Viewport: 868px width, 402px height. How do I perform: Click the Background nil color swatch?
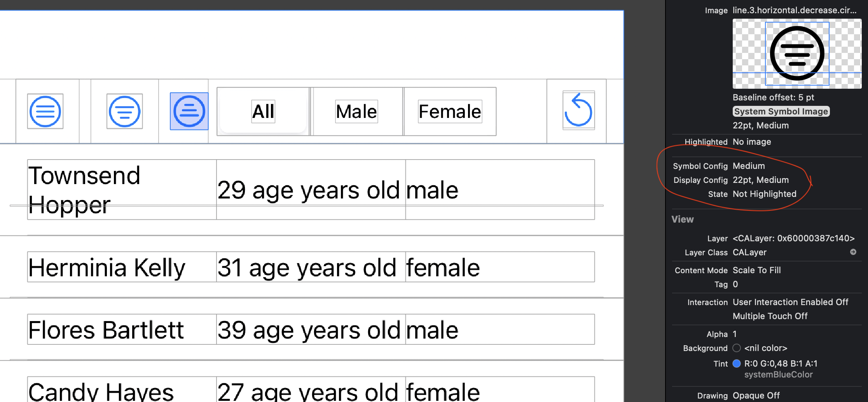coord(737,348)
